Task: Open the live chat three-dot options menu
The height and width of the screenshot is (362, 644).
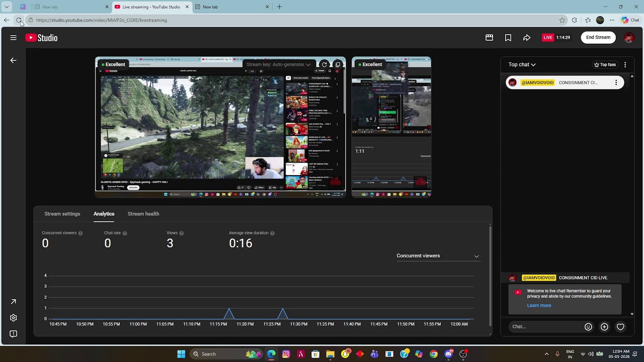Action: click(625, 64)
